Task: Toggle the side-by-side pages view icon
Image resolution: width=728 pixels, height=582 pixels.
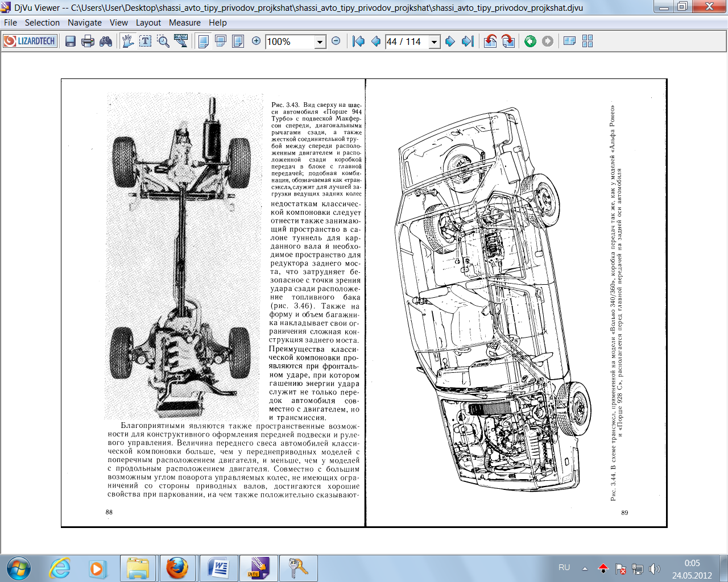Action: (569, 41)
